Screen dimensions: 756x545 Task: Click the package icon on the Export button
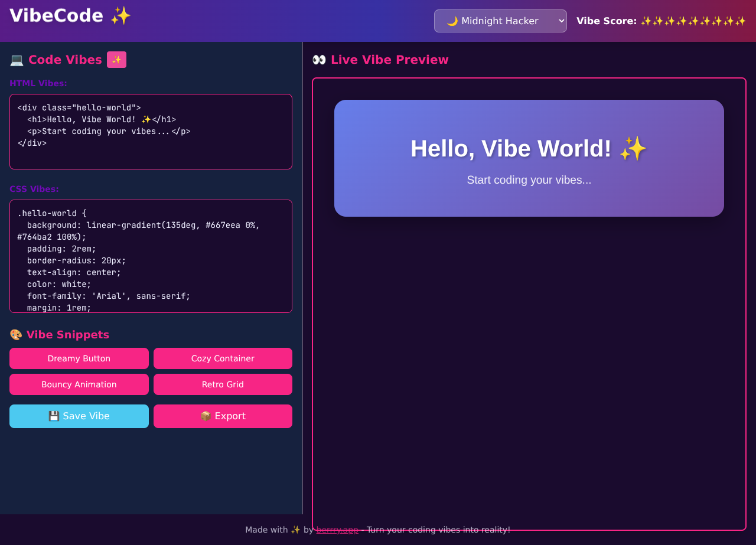coord(205,416)
